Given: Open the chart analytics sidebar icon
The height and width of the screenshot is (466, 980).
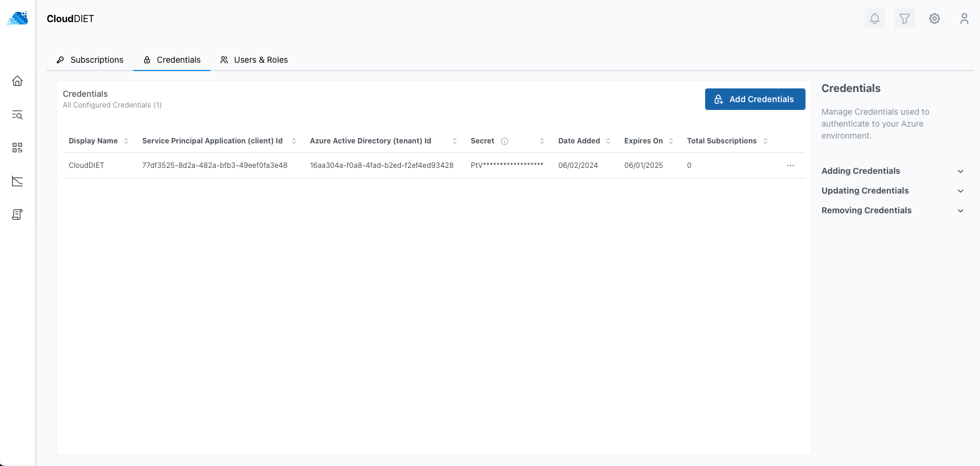Looking at the screenshot, I should click(x=17, y=181).
